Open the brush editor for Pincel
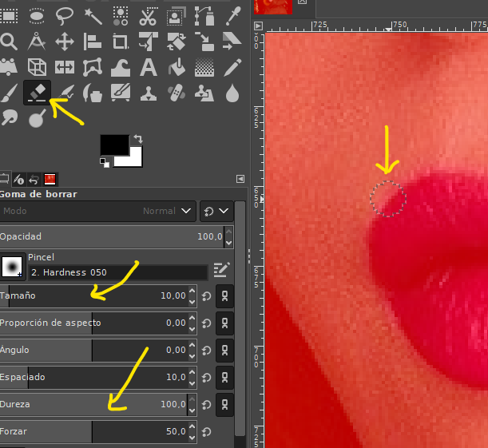Image resolution: width=488 pixels, height=448 pixels. 221,272
